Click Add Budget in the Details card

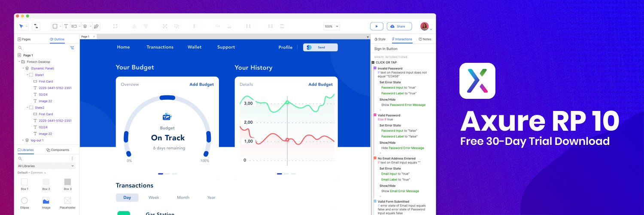pyautogui.click(x=321, y=84)
